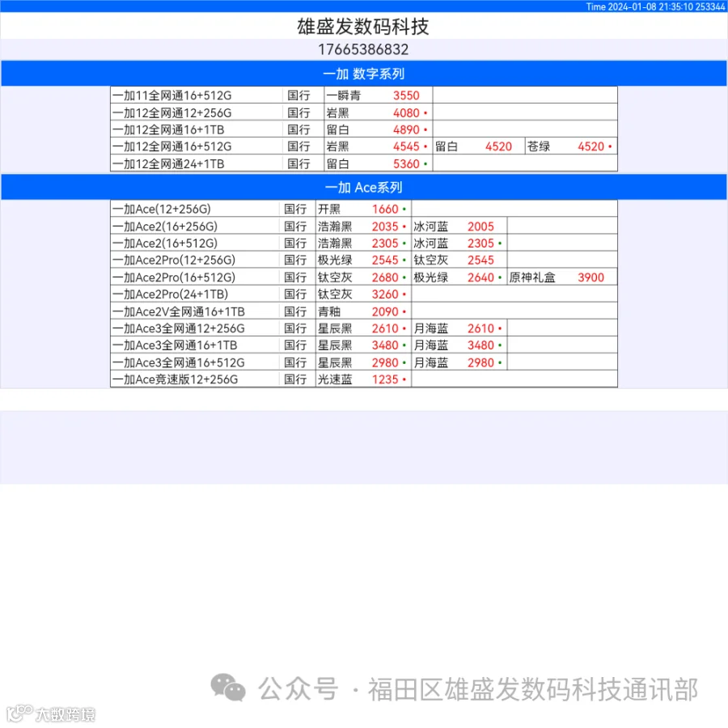Click the title 雄盛发数码科技
This screenshot has width=728, height=728.
coord(363,27)
